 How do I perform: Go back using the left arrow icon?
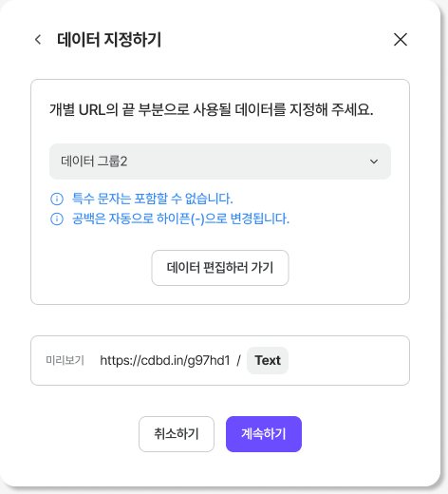pos(38,40)
